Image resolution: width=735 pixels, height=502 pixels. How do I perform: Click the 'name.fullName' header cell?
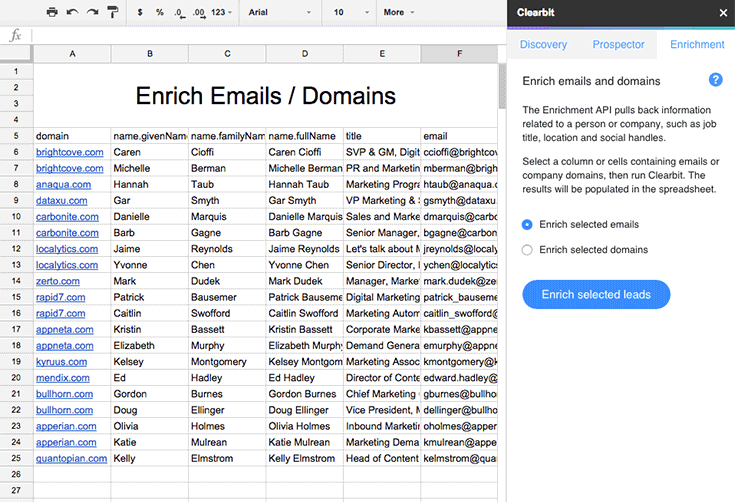305,136
